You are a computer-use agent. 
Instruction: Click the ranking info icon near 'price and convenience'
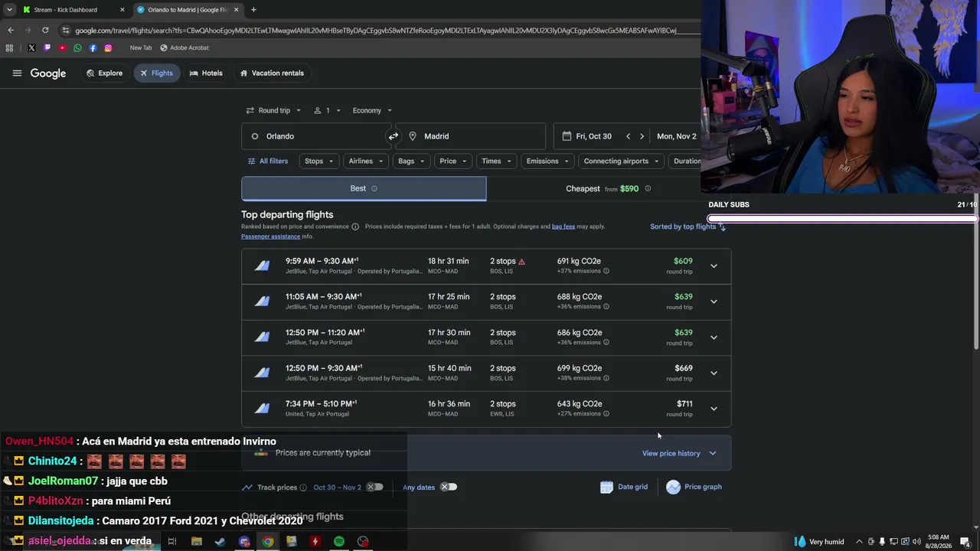[x=355, y=227]
